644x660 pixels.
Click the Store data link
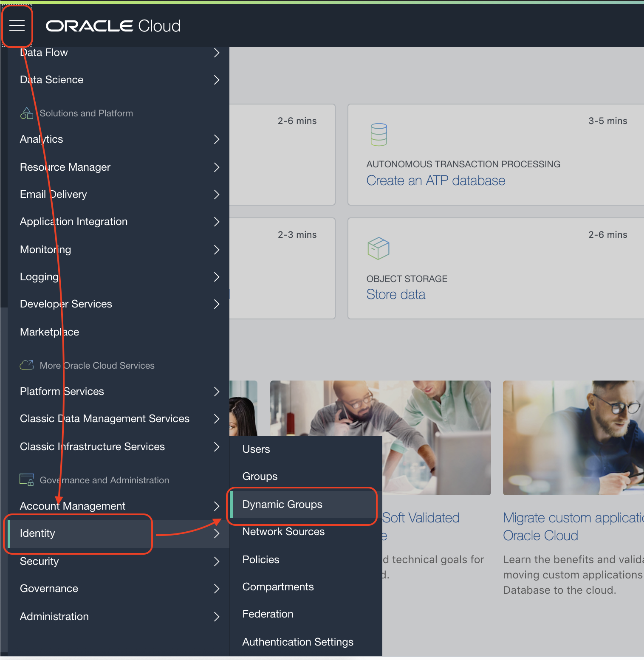pyautogui.click(x=396, y=295)
